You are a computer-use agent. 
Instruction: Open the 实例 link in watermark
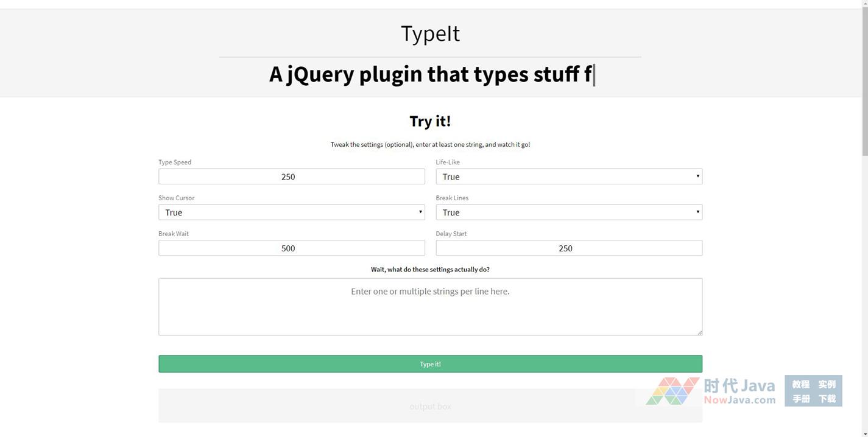(x=827, y=384)
